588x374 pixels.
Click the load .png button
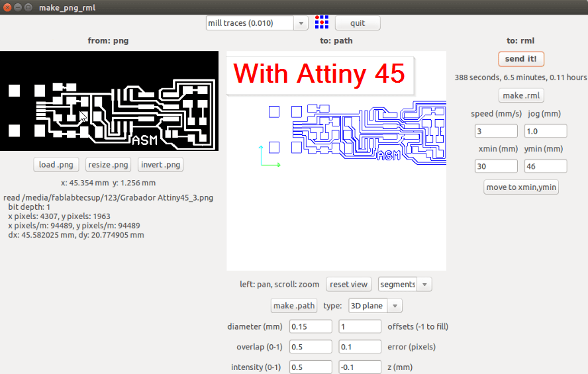[x=56, y=165]
